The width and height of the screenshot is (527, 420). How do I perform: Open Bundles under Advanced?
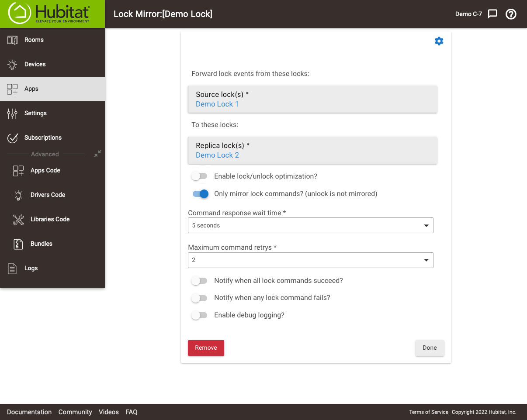pos(52,244)
